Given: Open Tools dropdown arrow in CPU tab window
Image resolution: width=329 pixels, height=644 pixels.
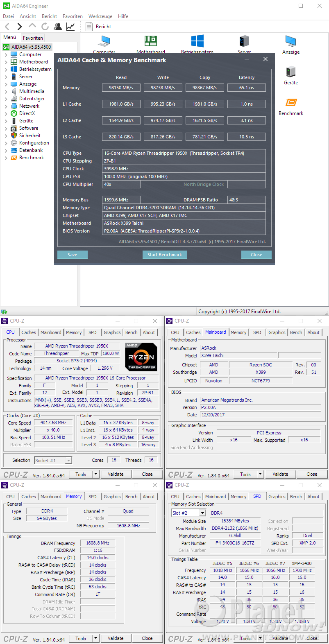Looking at the screenshot, I should pyautogui.click(x=95, y=474).
